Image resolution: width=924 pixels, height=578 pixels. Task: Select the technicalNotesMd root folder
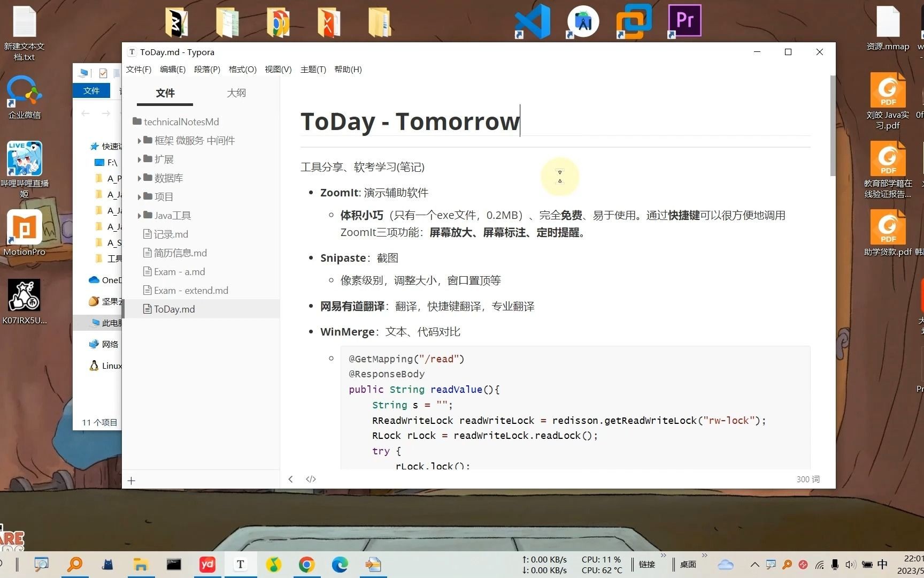(176, 122)
